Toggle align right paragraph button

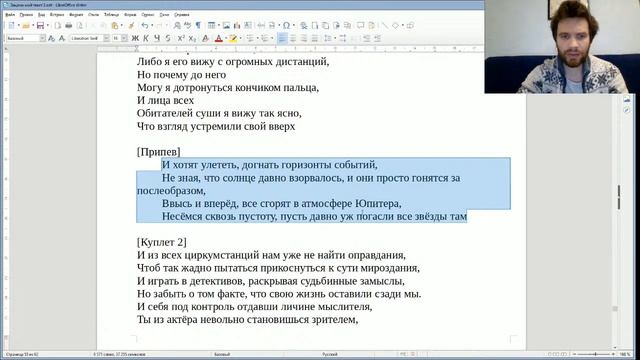point(303,38)
